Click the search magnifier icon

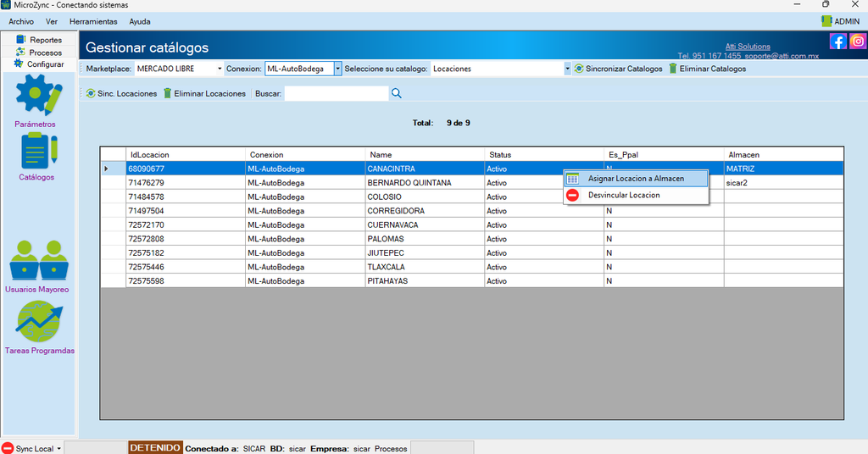click(397, 93)
